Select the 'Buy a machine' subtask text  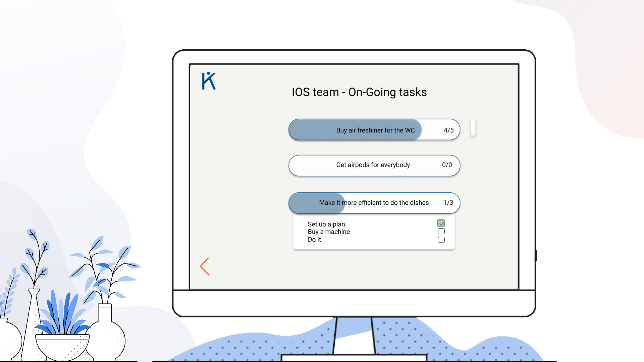(x=329, y=232)
